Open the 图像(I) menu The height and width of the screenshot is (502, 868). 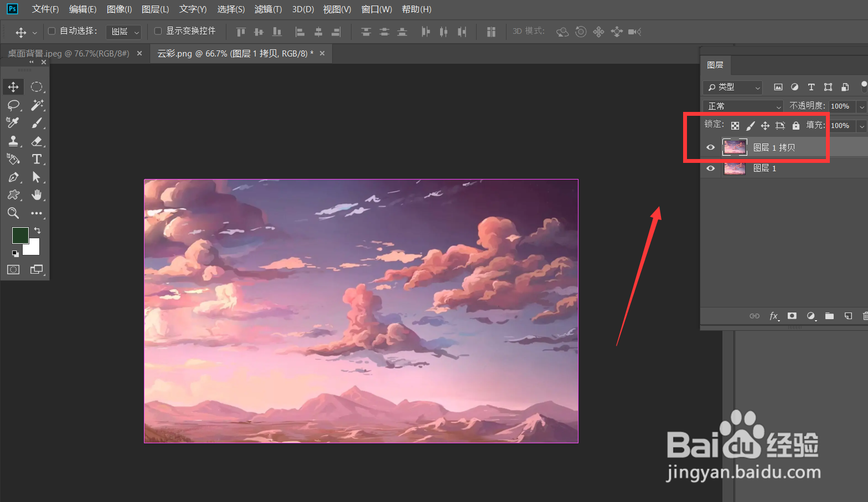(x=119, y=9)
